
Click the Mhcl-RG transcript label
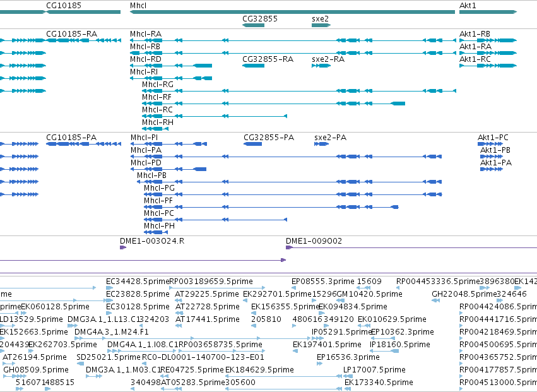158,85
